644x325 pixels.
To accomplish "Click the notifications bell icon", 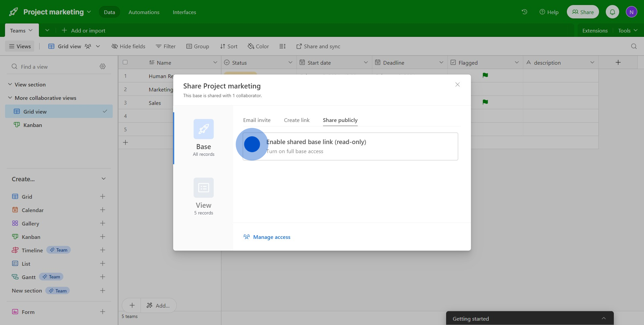I will tap(612, 12).
